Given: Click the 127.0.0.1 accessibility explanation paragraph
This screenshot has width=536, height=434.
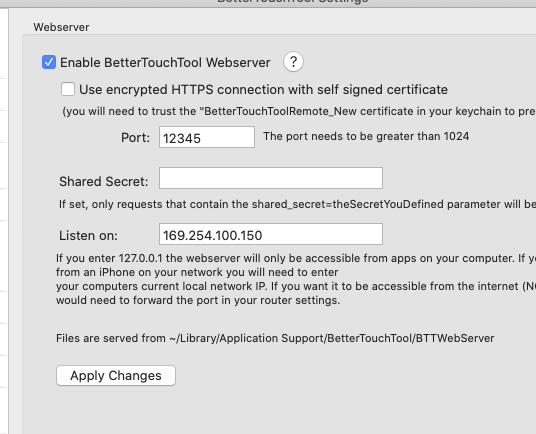Looking at the screenshot, I should [x=296, y=279].
